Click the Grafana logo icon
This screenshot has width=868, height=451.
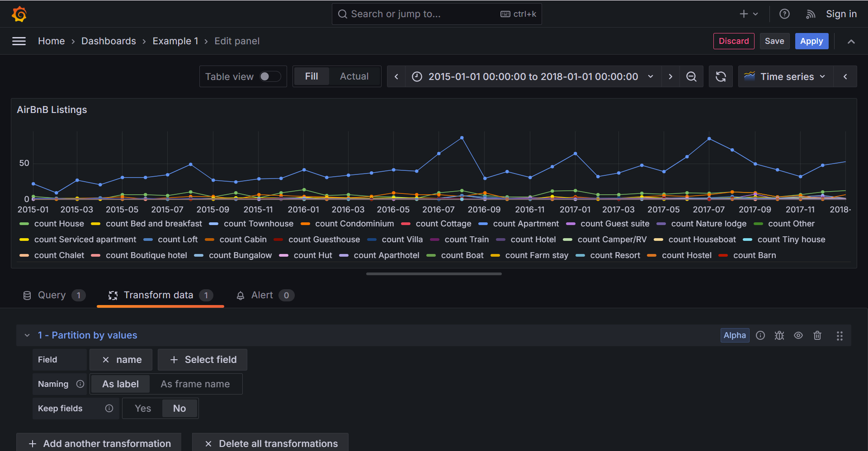[x=19, y=14]
